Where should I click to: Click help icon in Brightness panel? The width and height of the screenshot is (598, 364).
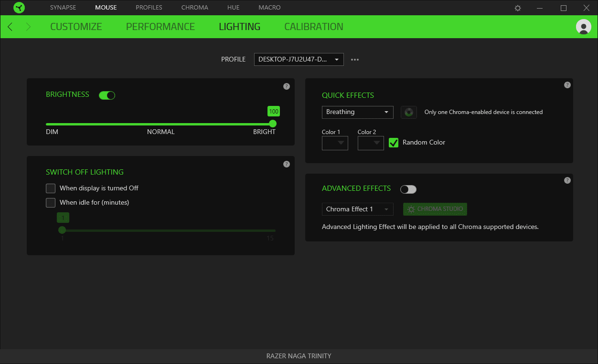tap(287, 86)
